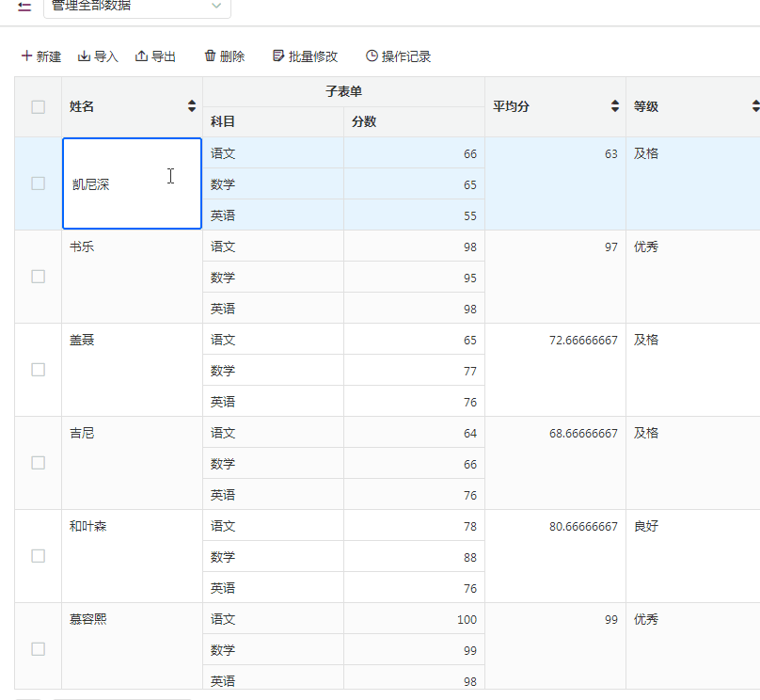Open the 管理全部数据 dropdown
Image resolution: width=760 pixels, height=700 pixels.
click(136, 7)
